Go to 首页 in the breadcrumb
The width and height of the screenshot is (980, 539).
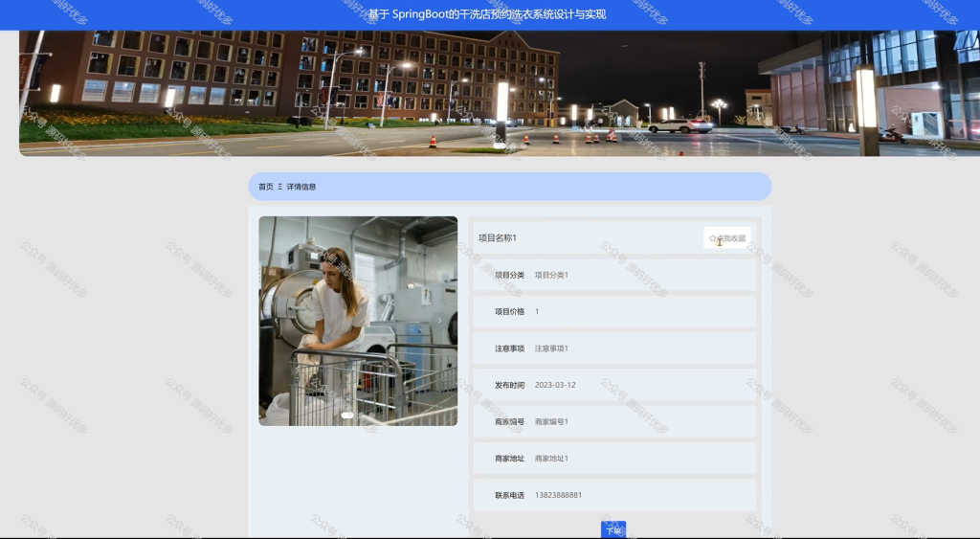click(266, 187)
